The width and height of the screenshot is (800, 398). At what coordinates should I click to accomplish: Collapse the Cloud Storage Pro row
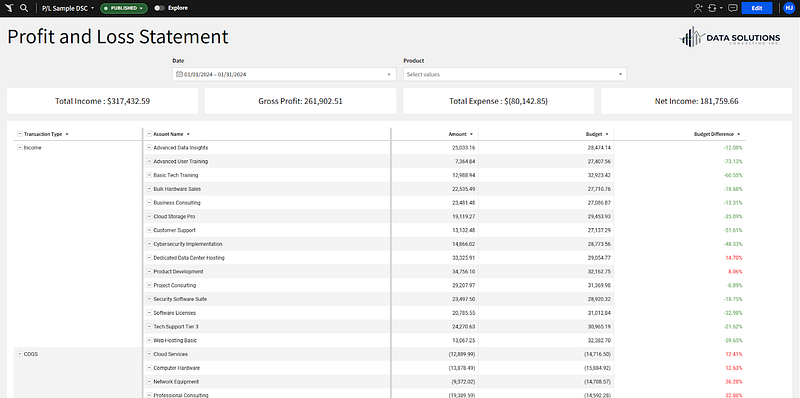149,216
